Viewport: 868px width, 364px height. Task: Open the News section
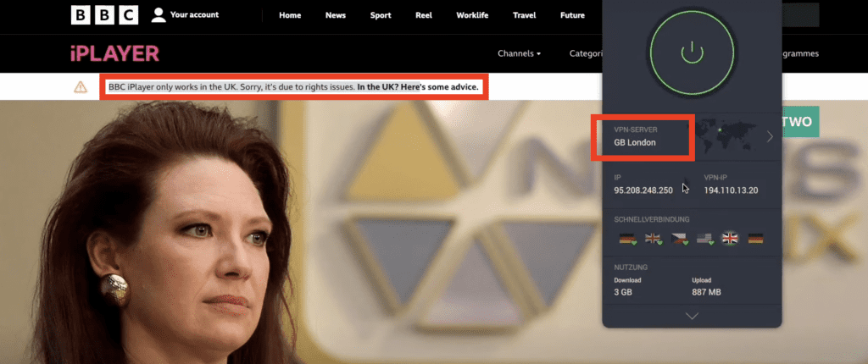pos(336,15)
